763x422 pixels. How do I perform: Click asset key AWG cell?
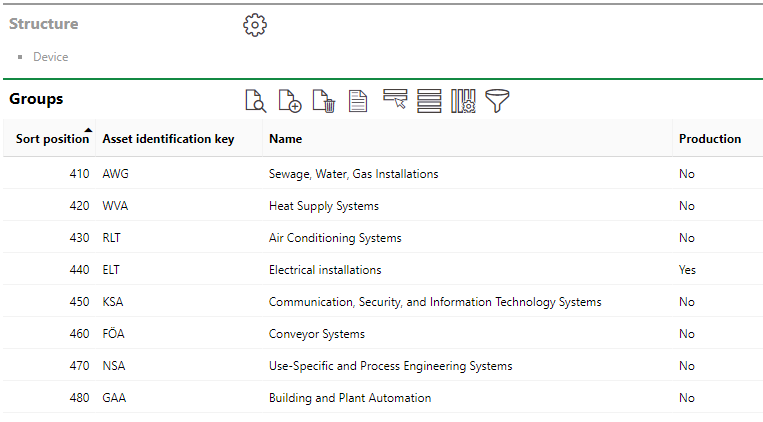[116, 174]
